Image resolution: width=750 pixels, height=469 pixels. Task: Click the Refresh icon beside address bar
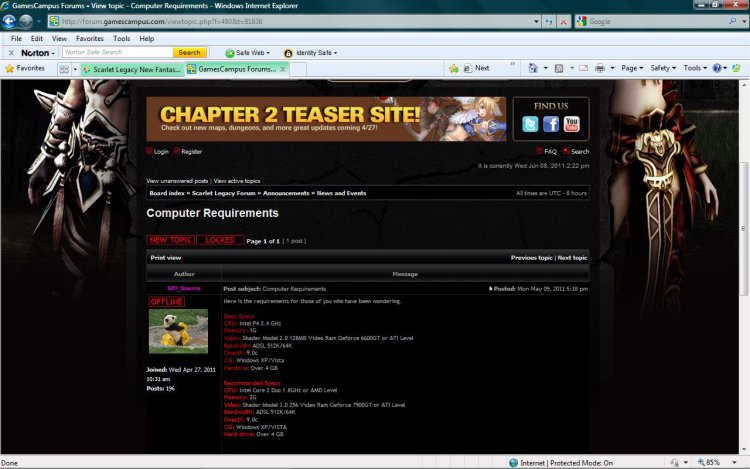[x=549, y=22]
